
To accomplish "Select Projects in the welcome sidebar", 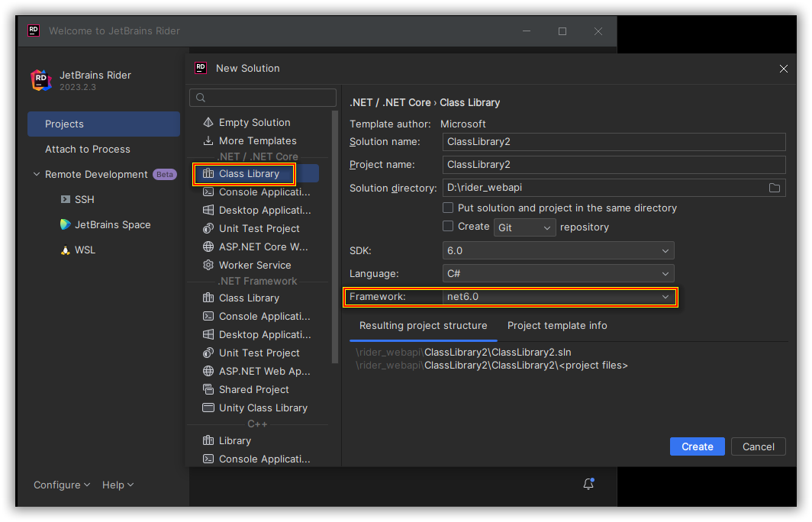I will tap(104, 124).
